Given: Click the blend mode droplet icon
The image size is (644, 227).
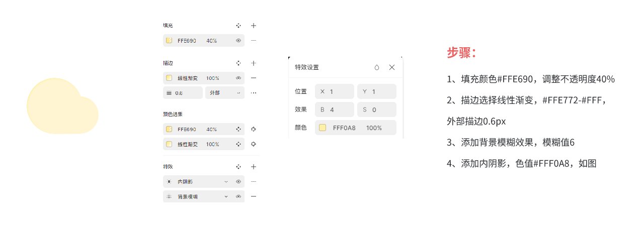Looking at the screenshot, I should 377,67.
